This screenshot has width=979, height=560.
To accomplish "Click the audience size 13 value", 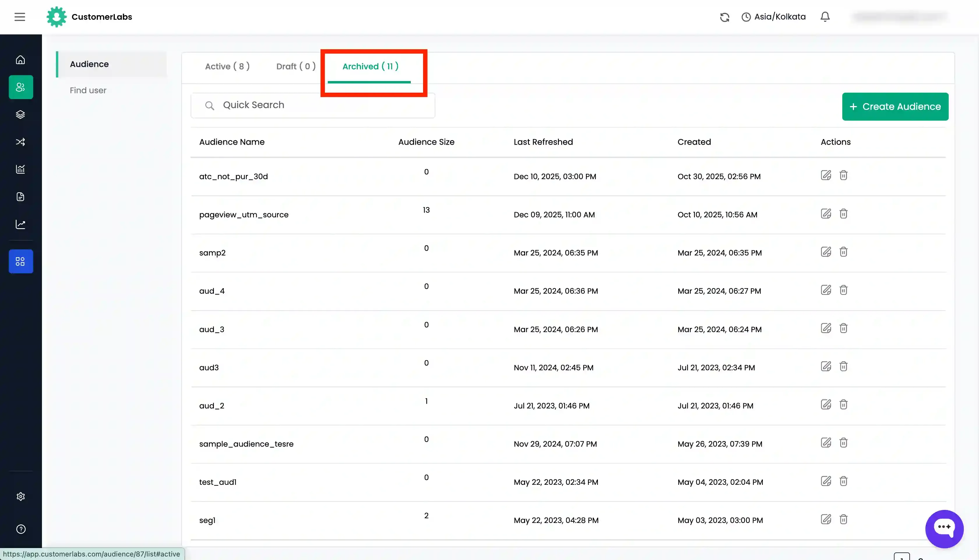I will click(x=426, y=210).
